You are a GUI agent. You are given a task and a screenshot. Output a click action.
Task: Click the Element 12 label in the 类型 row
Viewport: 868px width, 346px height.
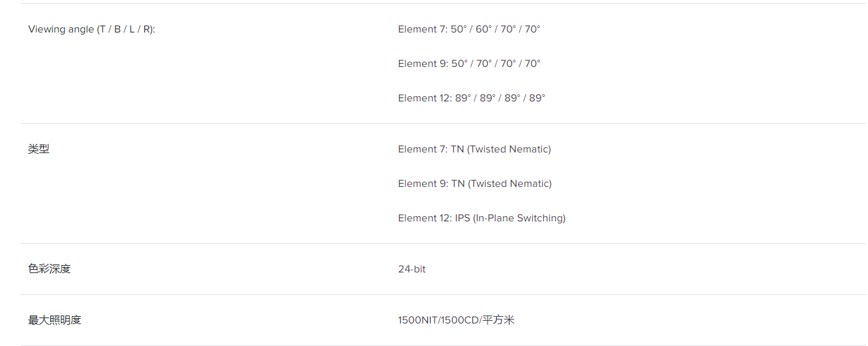point(425,218)
